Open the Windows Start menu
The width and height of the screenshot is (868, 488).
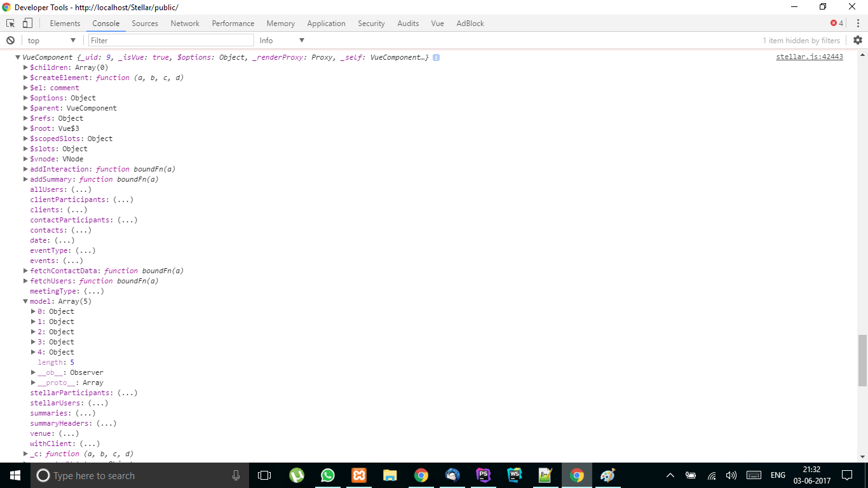(x=15, y=475)
